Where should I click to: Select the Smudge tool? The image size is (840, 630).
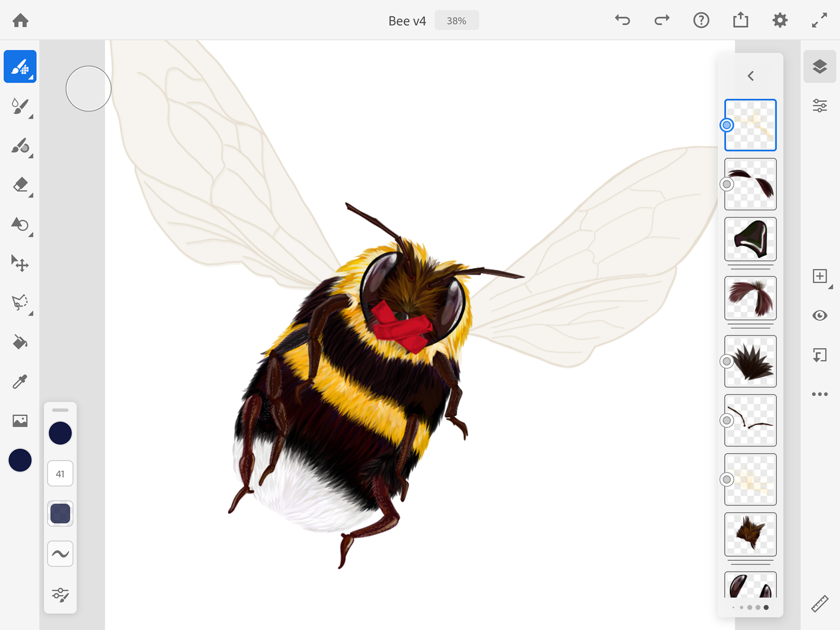tap(20, 146)
